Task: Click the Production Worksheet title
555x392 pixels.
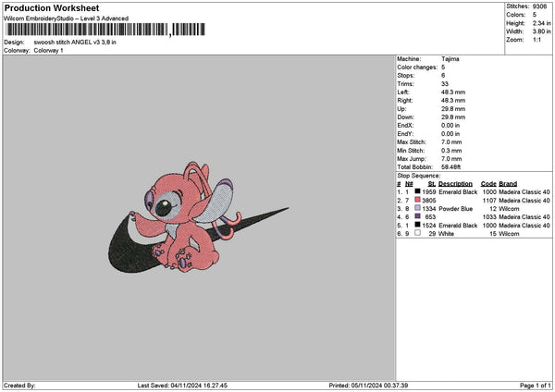Action: point(52,7)
